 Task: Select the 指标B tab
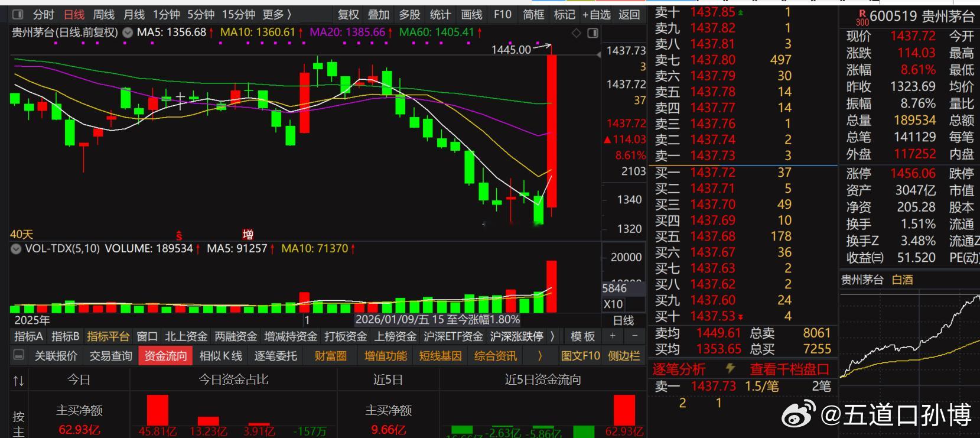[66, 336]
